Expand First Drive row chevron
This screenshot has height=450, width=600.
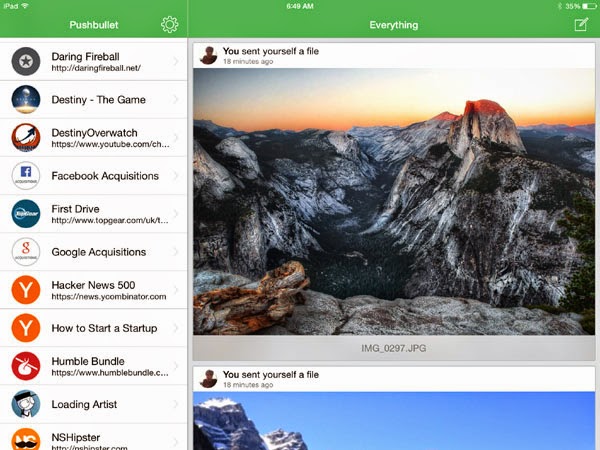[x=176, y=214]
